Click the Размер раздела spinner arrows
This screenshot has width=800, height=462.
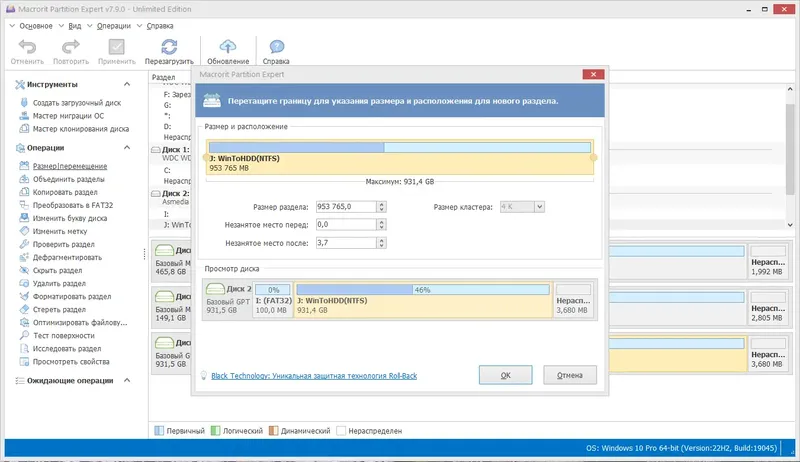(x=381, y=207)
